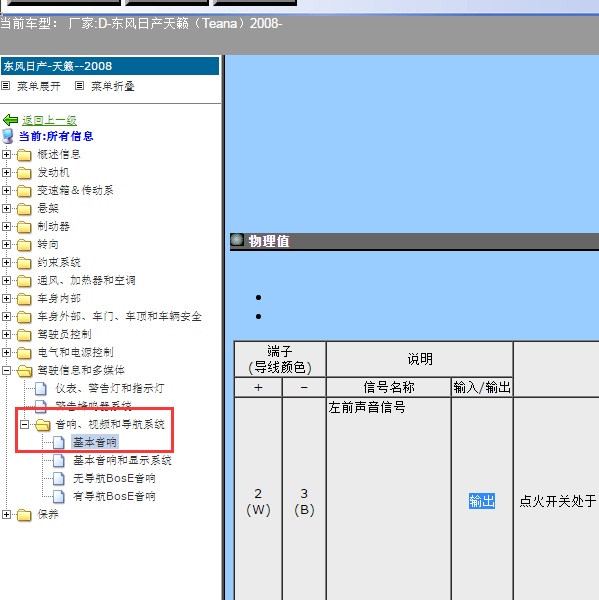Click the 当前:所有信息 computer icon
The width and height of the screenshot is (599, 600).
8,136
